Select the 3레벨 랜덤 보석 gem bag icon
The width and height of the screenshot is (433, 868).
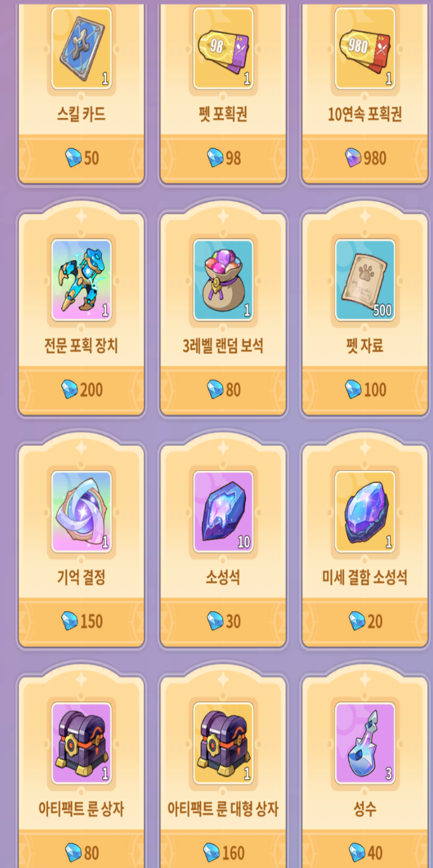pyautogui.click(x=223, y=280)
